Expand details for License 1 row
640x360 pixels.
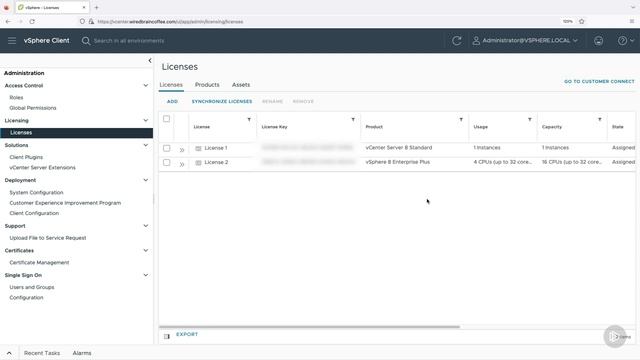[x=182, y=150]
